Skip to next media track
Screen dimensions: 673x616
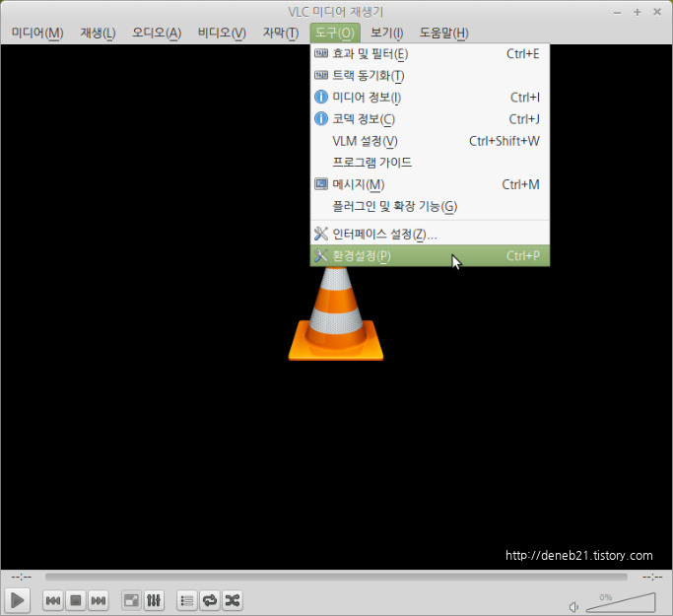point(99,600)
